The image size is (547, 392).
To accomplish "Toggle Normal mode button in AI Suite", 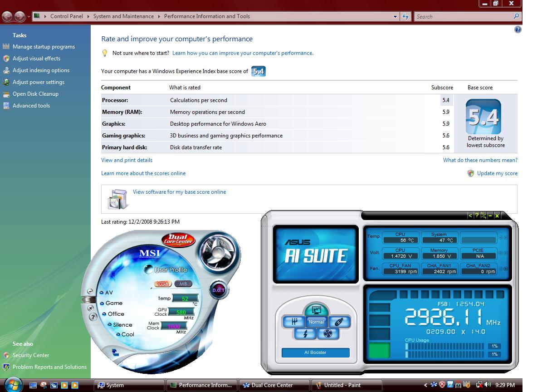I will [316, 322].
